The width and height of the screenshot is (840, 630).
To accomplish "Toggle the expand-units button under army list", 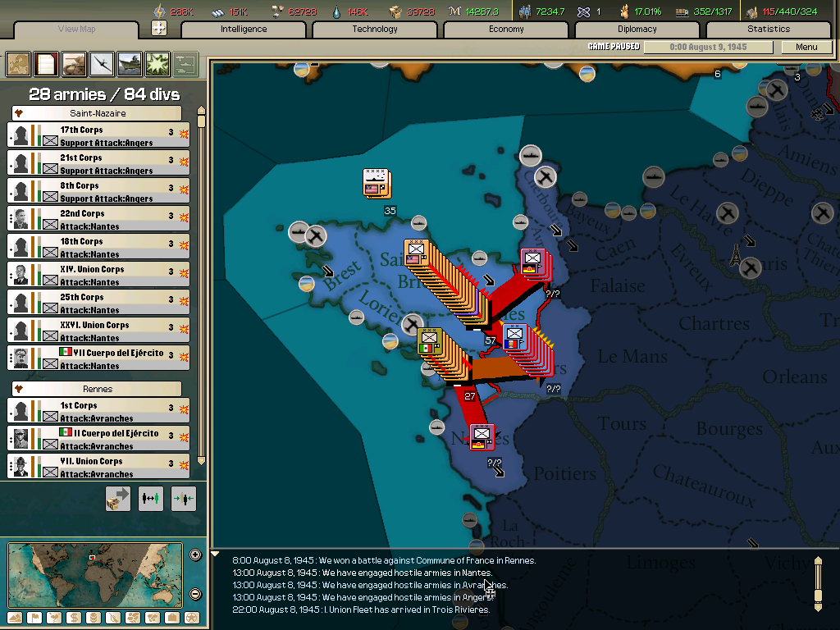I will [151, 499].
